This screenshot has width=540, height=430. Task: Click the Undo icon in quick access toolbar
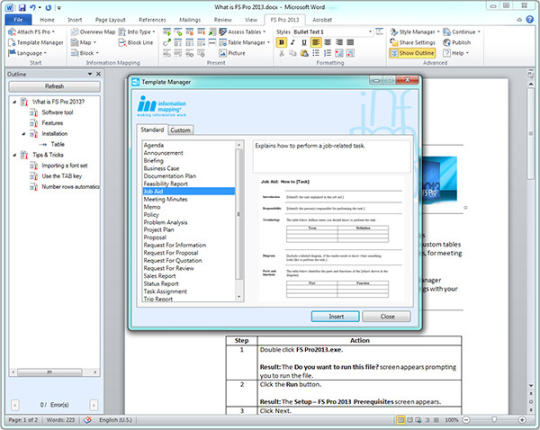click(33, 7)
